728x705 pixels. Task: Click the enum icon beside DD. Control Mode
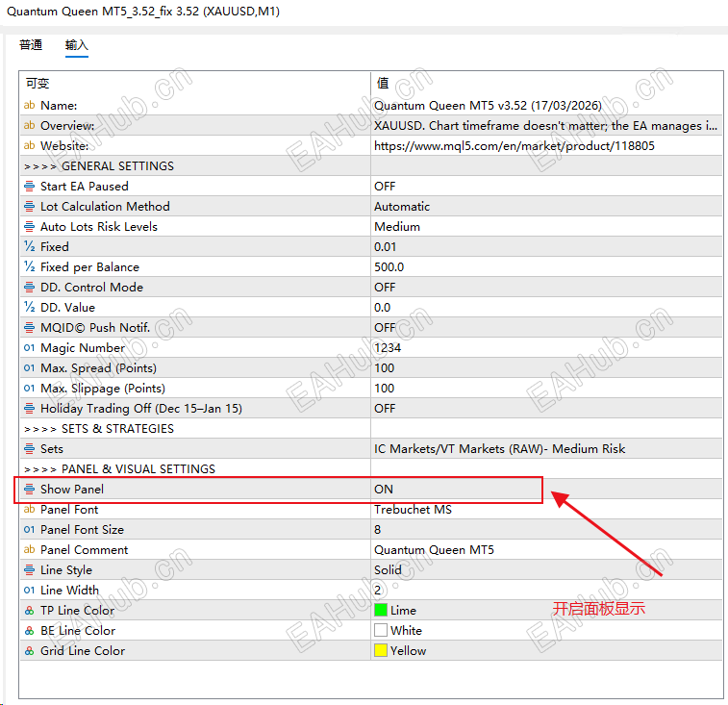[29, 287]
